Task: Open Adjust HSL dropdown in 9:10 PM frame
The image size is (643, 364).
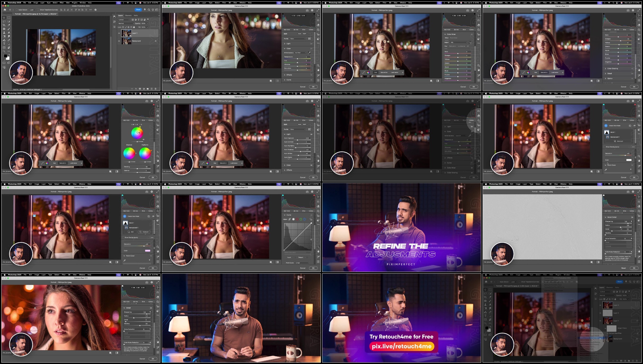Action: [x=459, y=42]
